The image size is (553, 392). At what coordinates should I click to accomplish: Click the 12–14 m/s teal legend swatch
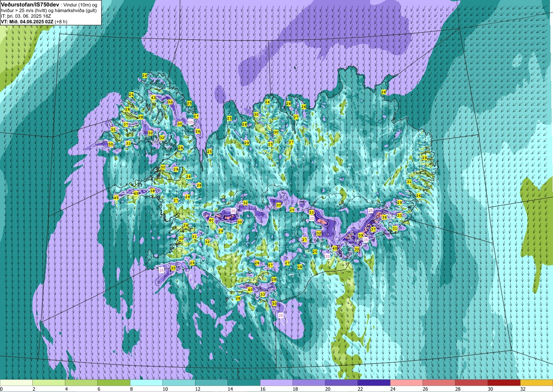tap(211, 383)
